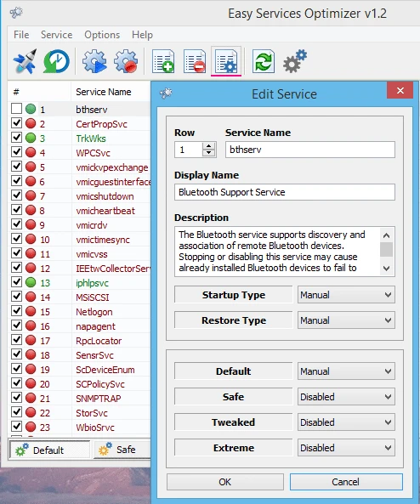Open the Extreme mode dropdown

point(346,448)
